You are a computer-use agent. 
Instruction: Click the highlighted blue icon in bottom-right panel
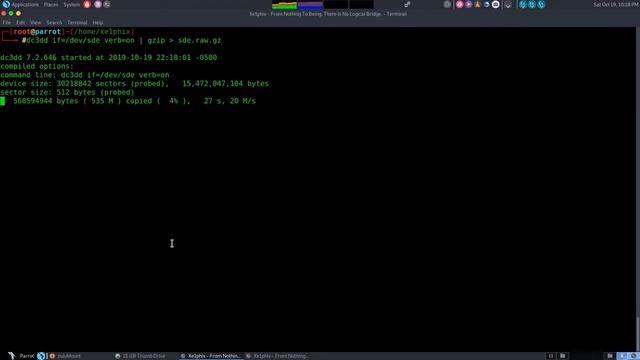[x=622, y=356]
